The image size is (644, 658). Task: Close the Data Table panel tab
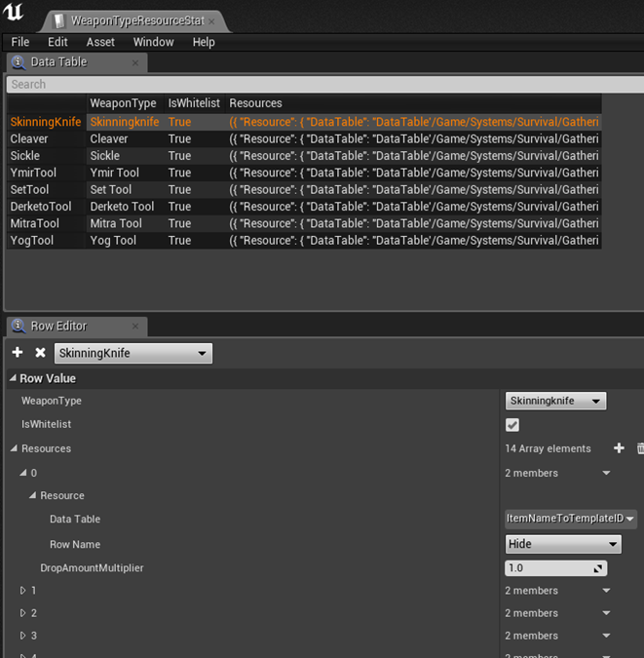coord(135,62)
